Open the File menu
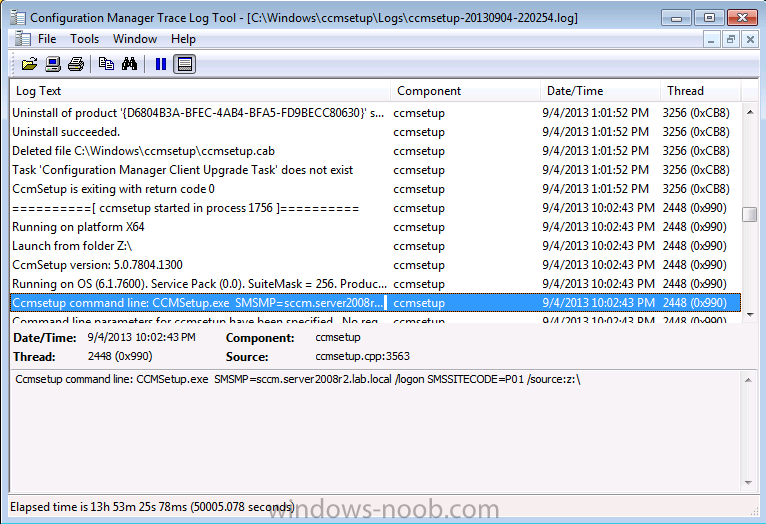The height and width of the screenshot is (524, 766). point(47,39)
